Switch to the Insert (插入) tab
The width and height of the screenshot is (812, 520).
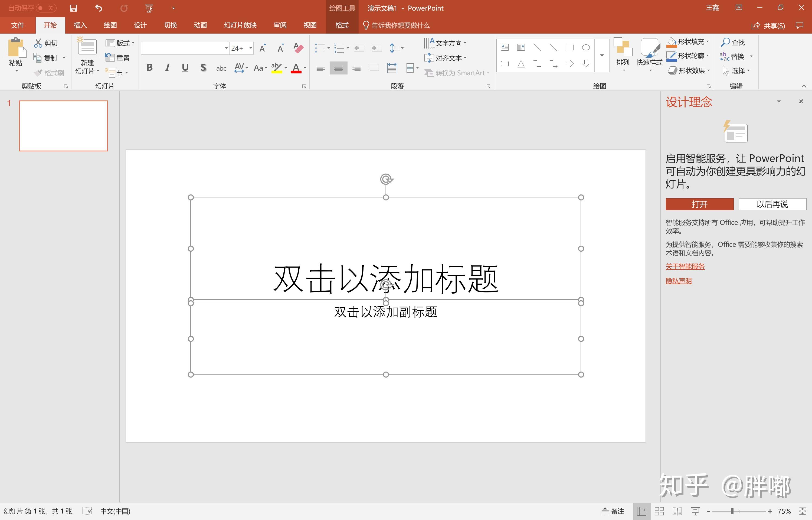click(x=80, y=25)
